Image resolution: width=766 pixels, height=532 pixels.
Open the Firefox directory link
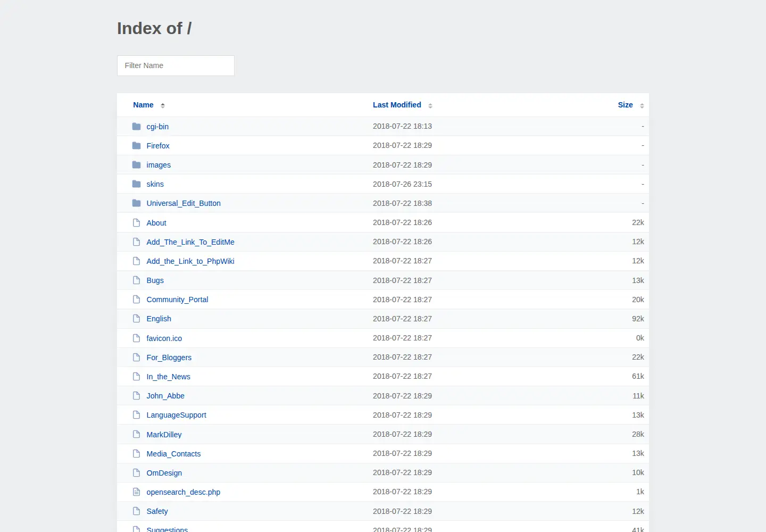[x=158, y=146]
